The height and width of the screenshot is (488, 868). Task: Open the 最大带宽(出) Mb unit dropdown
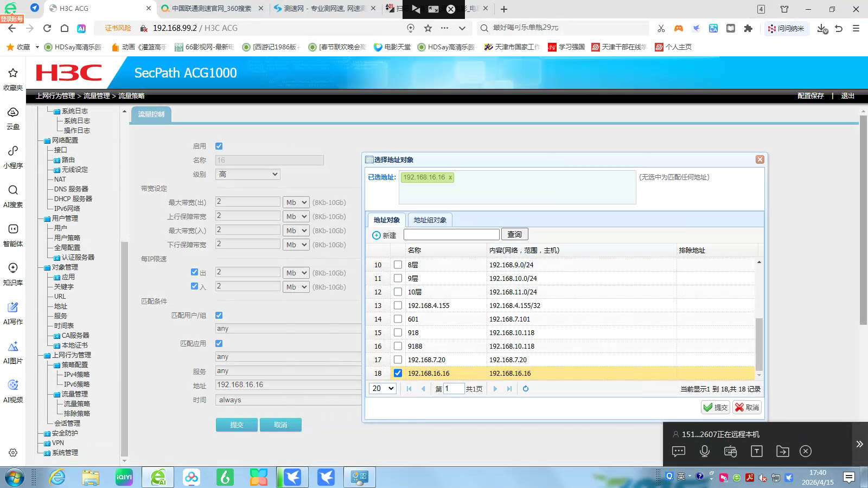tap(296, 202)
